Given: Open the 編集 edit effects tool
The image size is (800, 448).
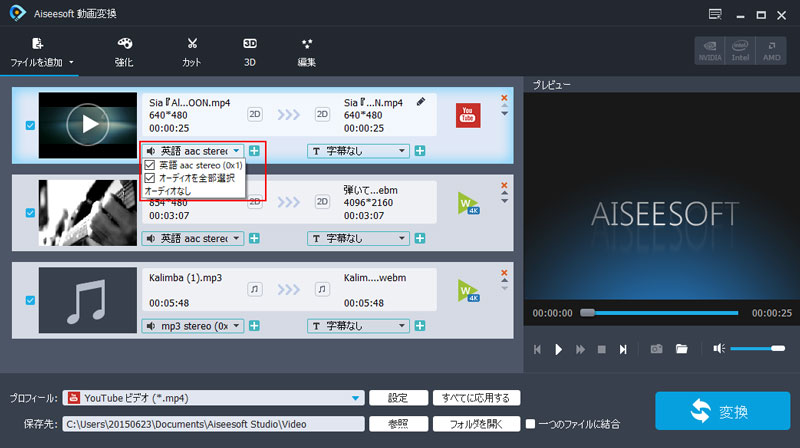Looking at the screenshot, I should (307, 52).
